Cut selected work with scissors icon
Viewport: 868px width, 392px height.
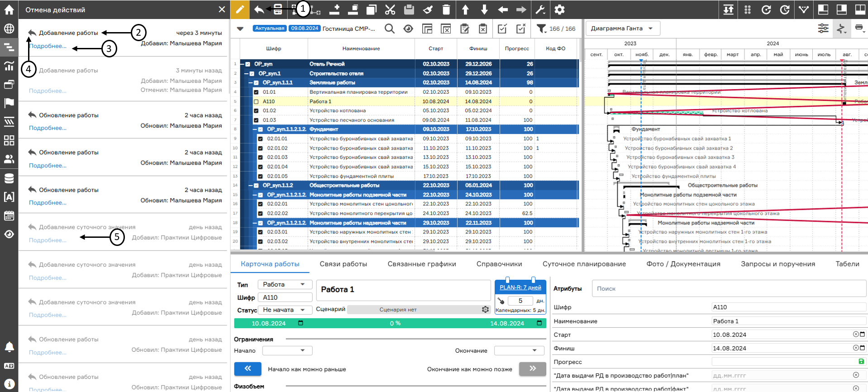390,9
